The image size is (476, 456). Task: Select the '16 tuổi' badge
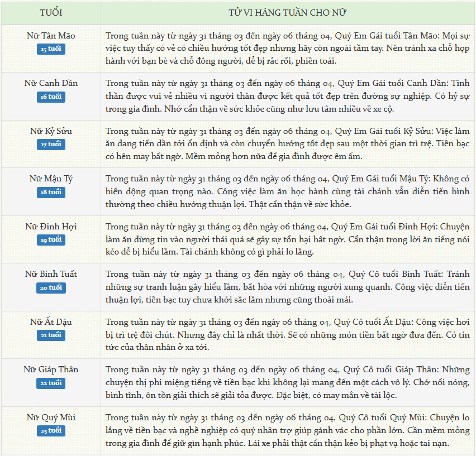[x=51, y=97]
